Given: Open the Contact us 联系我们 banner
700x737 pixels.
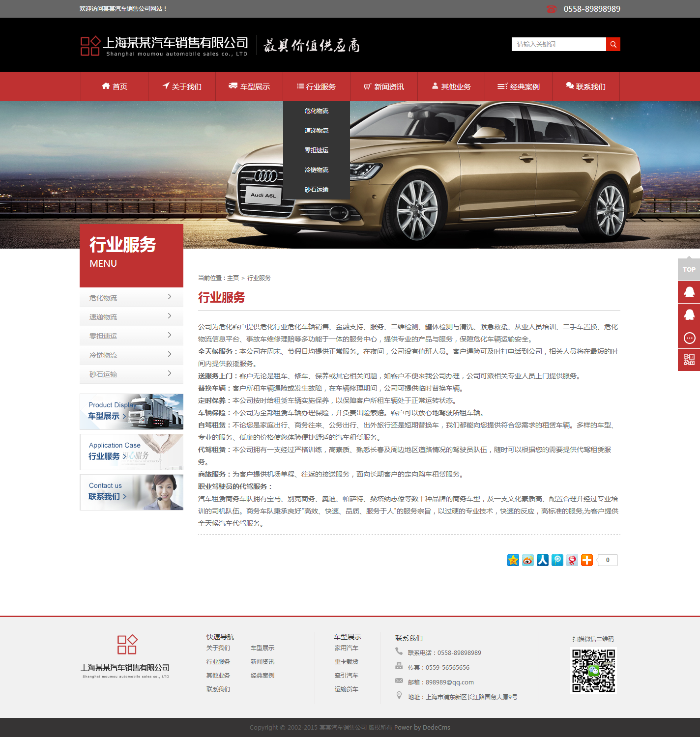Looking at the screenshot, I should pyautogui.click(x=131, y=492).
